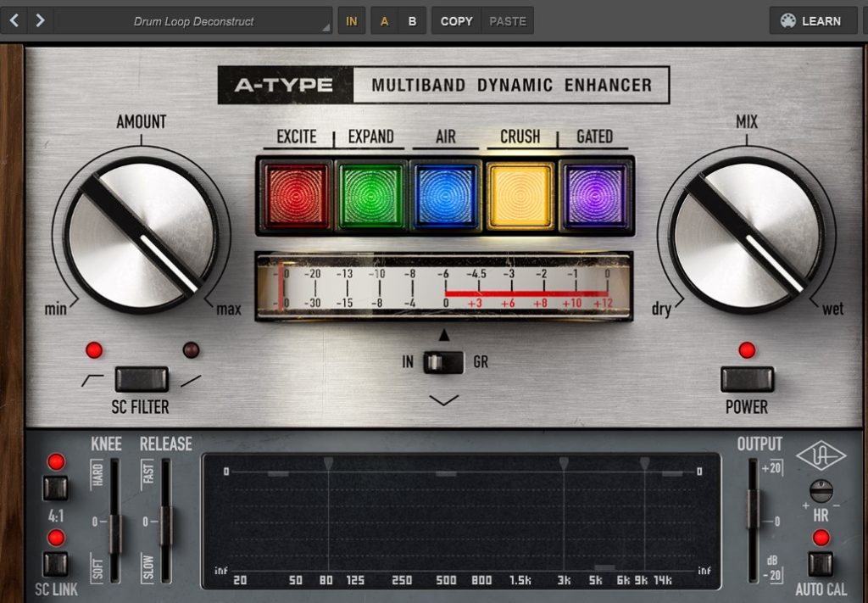Click the COPY button
The height and width of the screenshot is (603, 868).
point(456,21)
